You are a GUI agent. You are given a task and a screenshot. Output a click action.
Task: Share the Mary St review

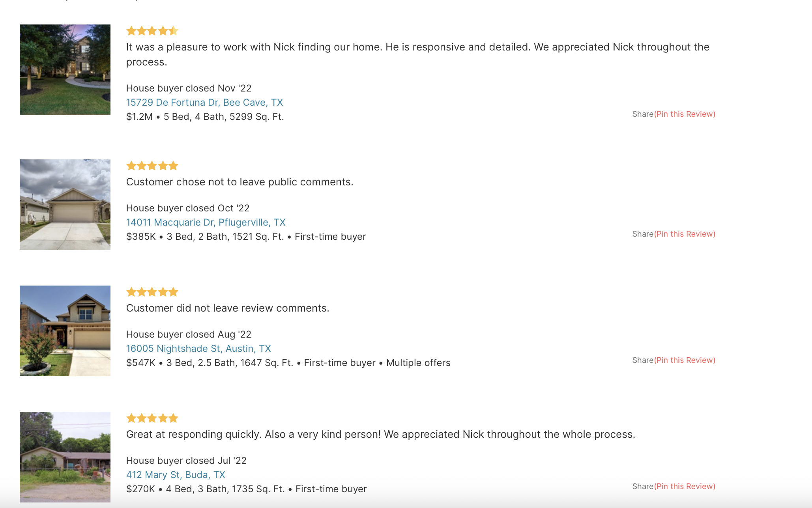pos(643,487)
